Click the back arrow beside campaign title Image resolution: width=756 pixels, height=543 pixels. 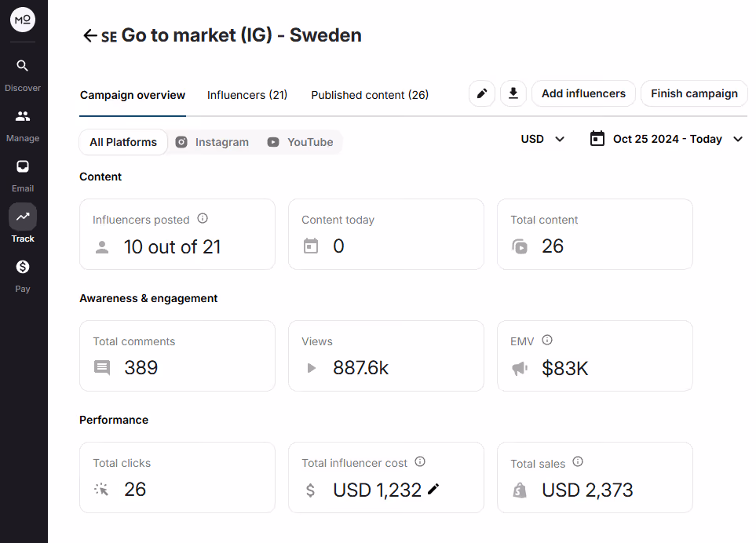point(89,35)
